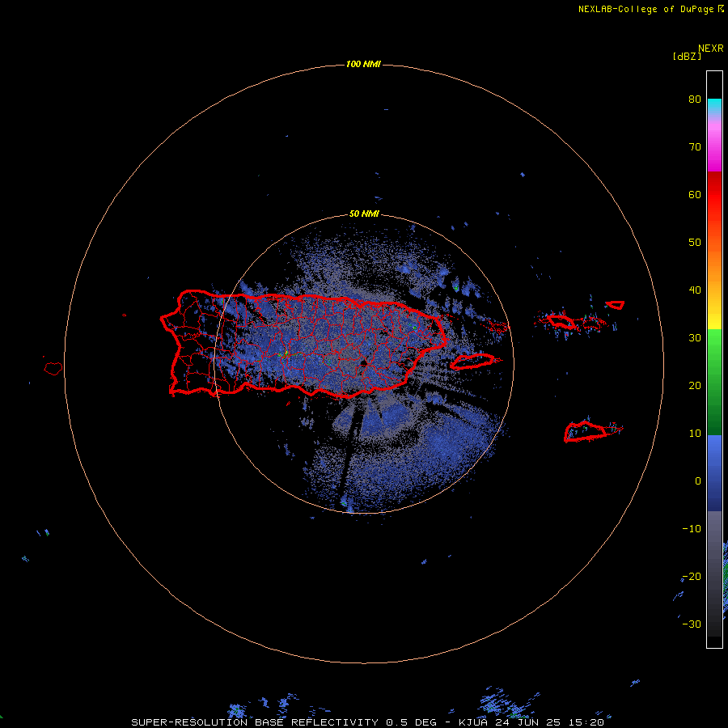Click the St. Croix island outline to the southeast
The width and height of the screenshot is (728, 728).
click(x=585, y=431)
